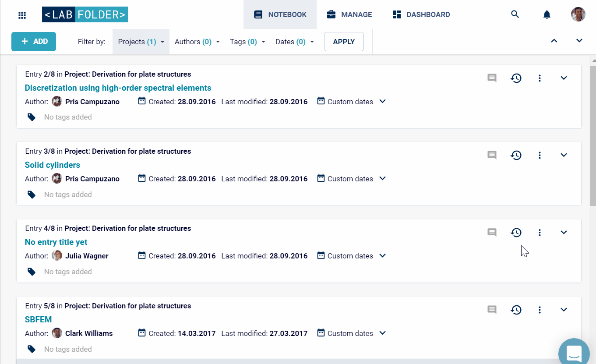Open more options for SBFEM entry

click(x=540, y=310)
